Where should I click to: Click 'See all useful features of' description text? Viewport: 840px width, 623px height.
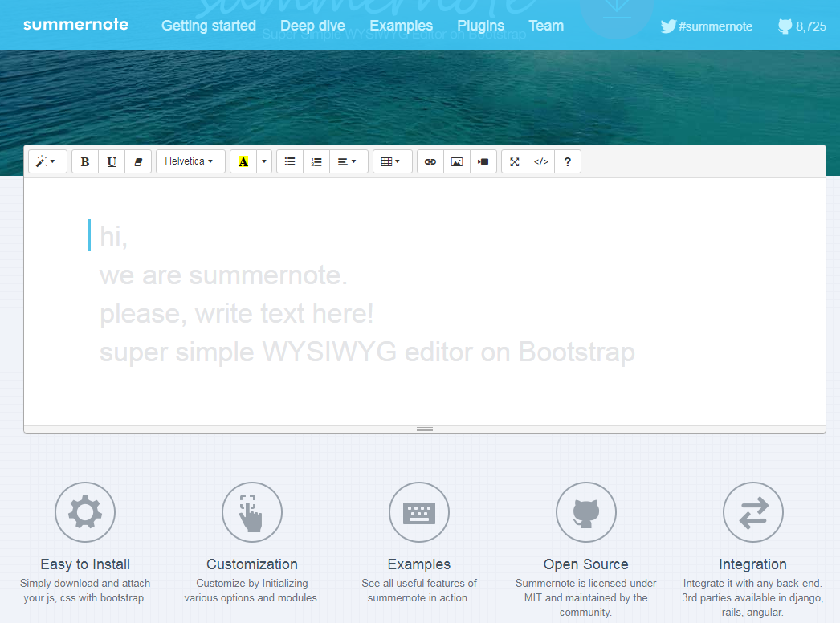(x=419, y=583)
